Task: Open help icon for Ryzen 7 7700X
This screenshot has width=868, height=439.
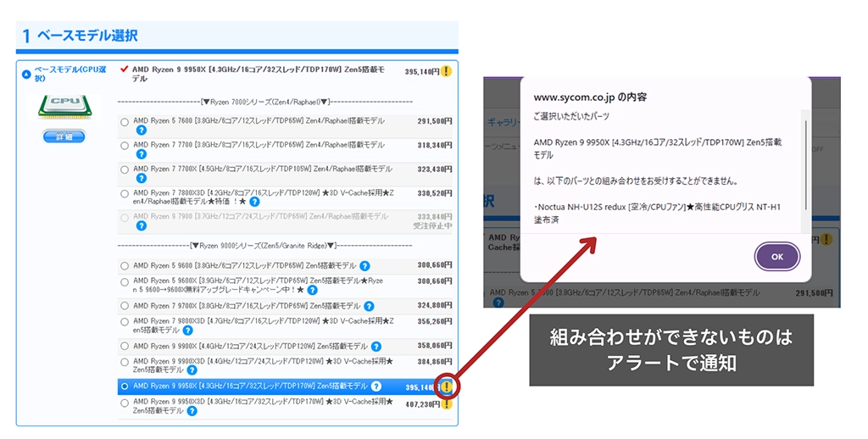Action: [x=142, y=178]
